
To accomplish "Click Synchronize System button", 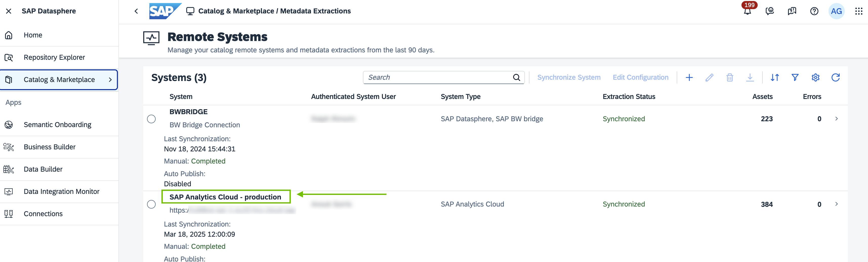I will [568, 77].
